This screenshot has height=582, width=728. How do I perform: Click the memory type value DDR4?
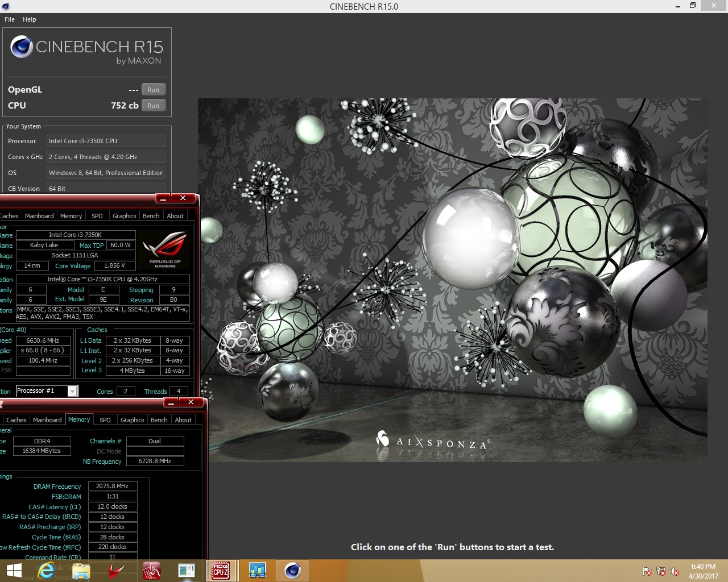click(x=42, y=441)
